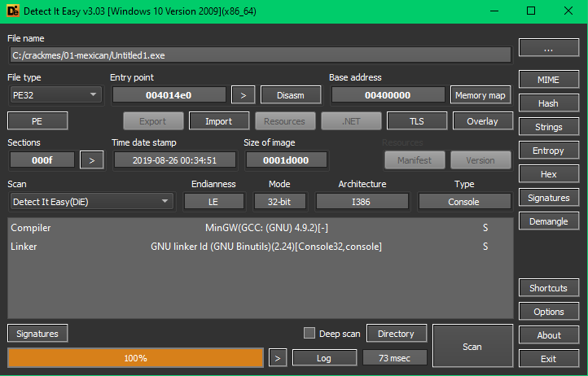Click the Manifest button
The width and height of the screenshot is (588, 376).
[415, 160]
